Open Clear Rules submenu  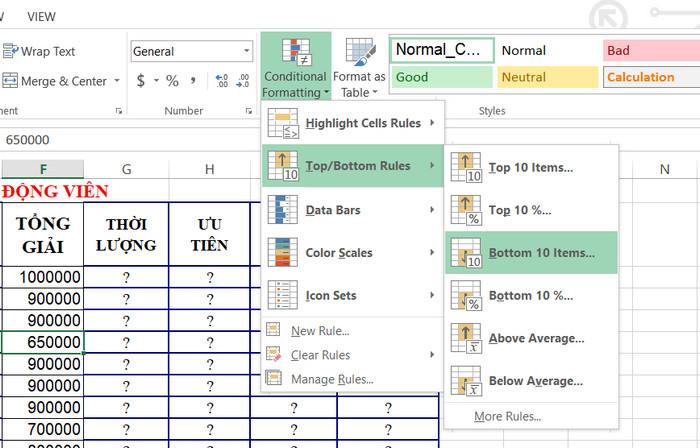point(352,355)
